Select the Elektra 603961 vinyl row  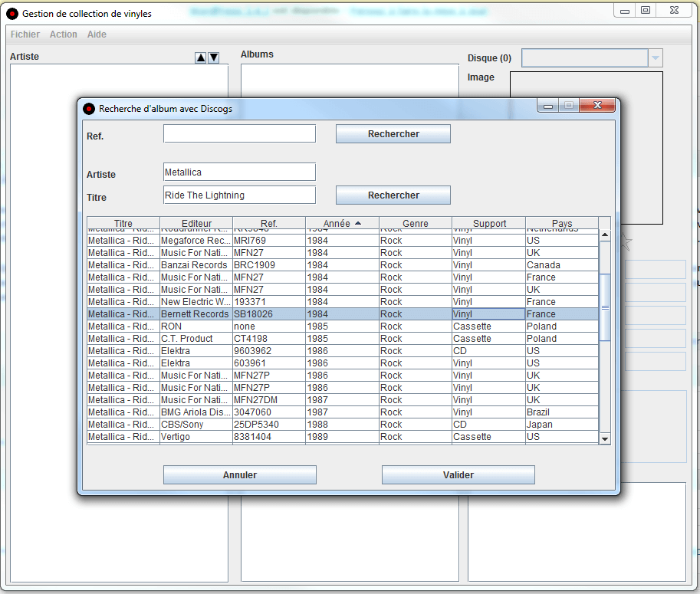pyautogui.click(x=343, y=363)
